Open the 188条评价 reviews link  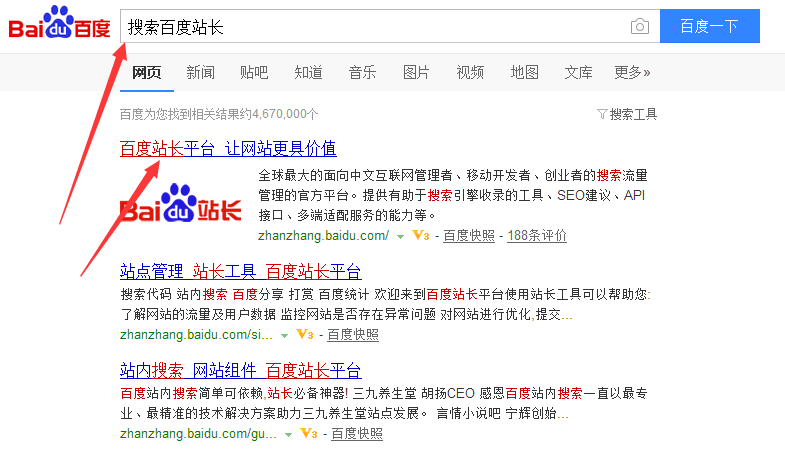(537, 236)
